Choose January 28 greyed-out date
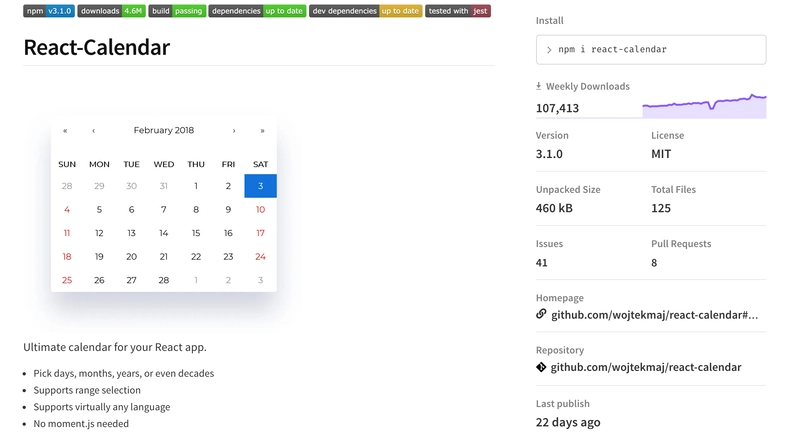The height and width of the screenshot is (438, 800). [x=67, y=186]
